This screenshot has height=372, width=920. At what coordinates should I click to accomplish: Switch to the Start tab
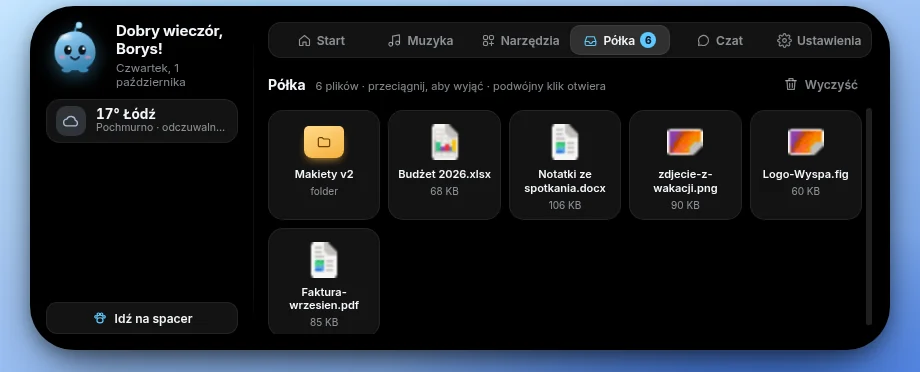point(322,40)
